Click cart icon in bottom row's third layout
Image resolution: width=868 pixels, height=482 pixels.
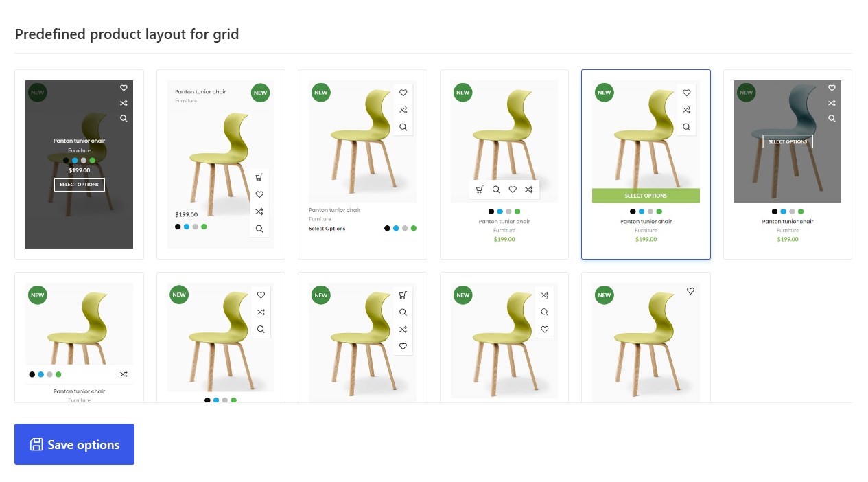[403, 295]
